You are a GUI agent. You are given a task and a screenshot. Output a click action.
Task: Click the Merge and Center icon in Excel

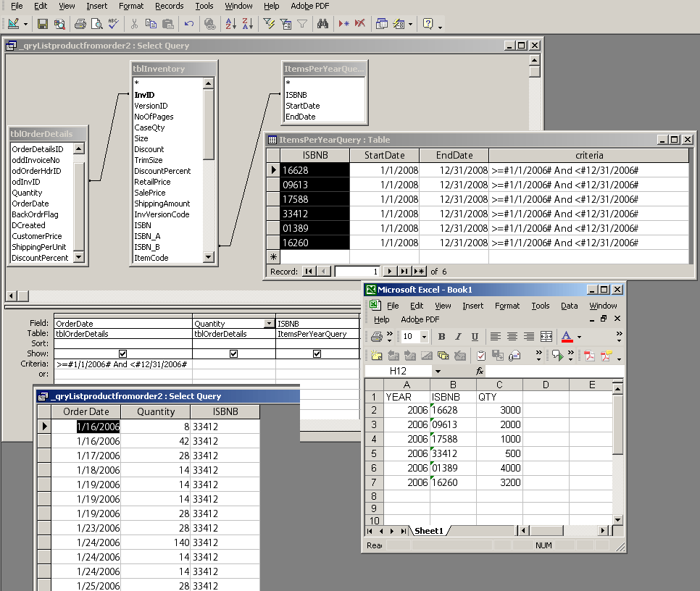click(x=546, y=336)
